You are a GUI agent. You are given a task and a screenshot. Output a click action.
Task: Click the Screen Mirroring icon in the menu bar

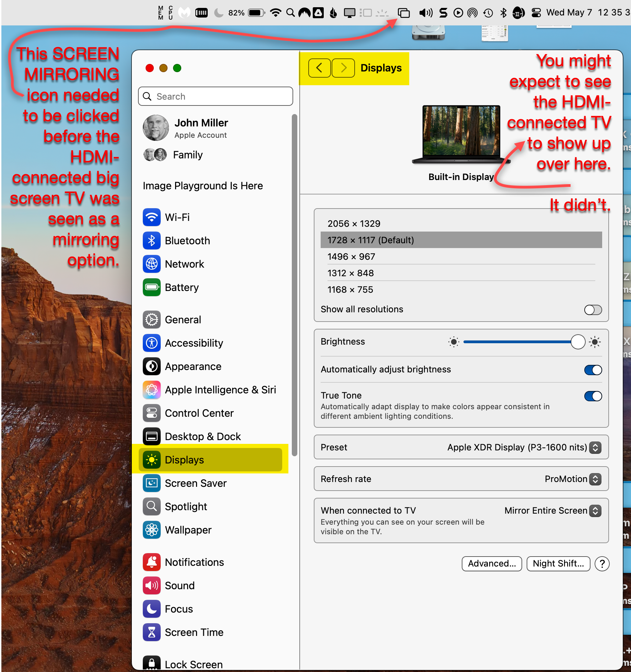[404, 13]
